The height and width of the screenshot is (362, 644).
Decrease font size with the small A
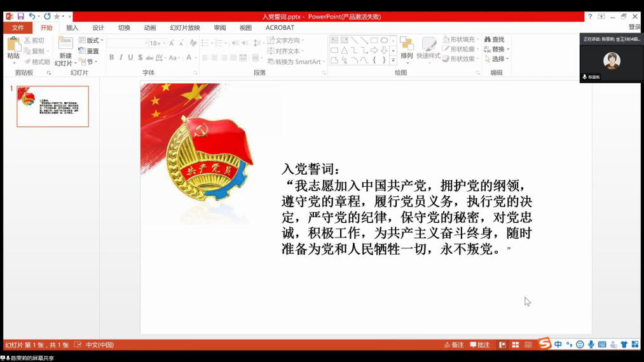coord(181,43)
